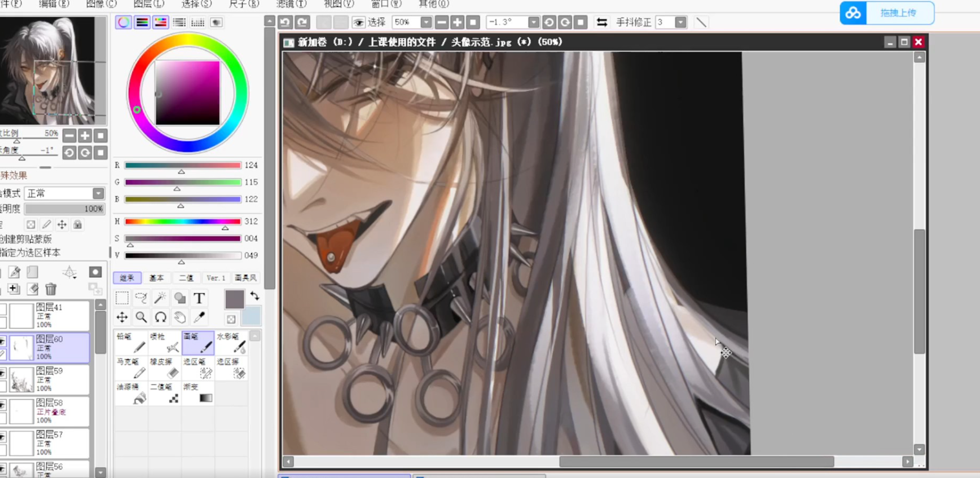
Task: Toggle the scratchpad panel
Action: (216, 22)
